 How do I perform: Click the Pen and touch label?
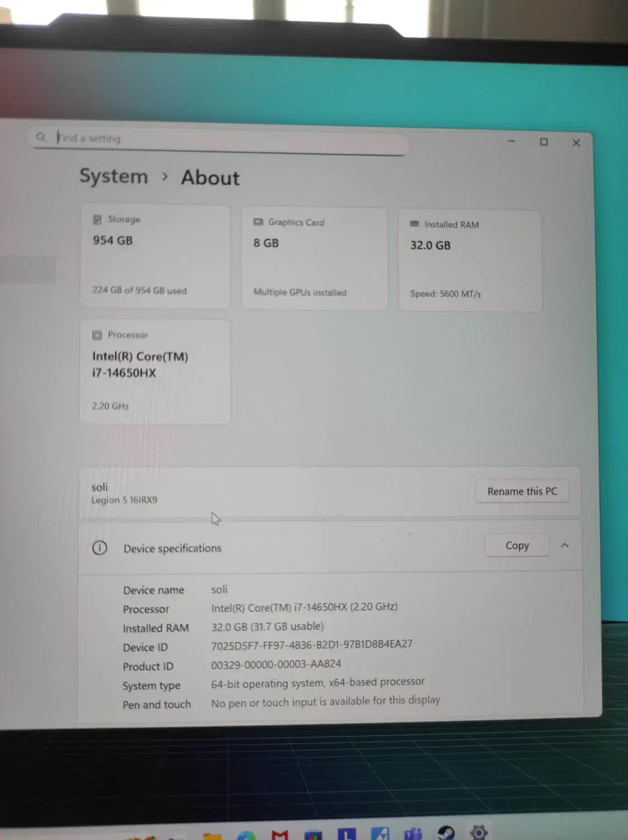coord(157,704)
